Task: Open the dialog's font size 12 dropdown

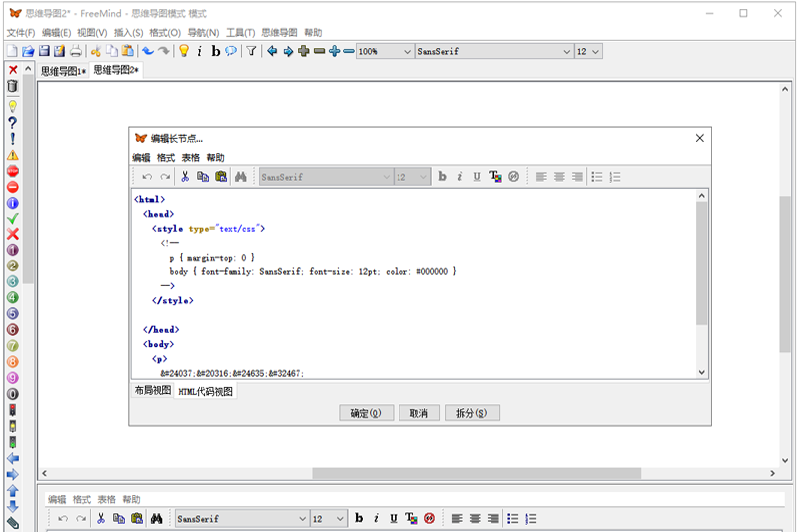Action: pyautogui.click(x=412, y=177)
